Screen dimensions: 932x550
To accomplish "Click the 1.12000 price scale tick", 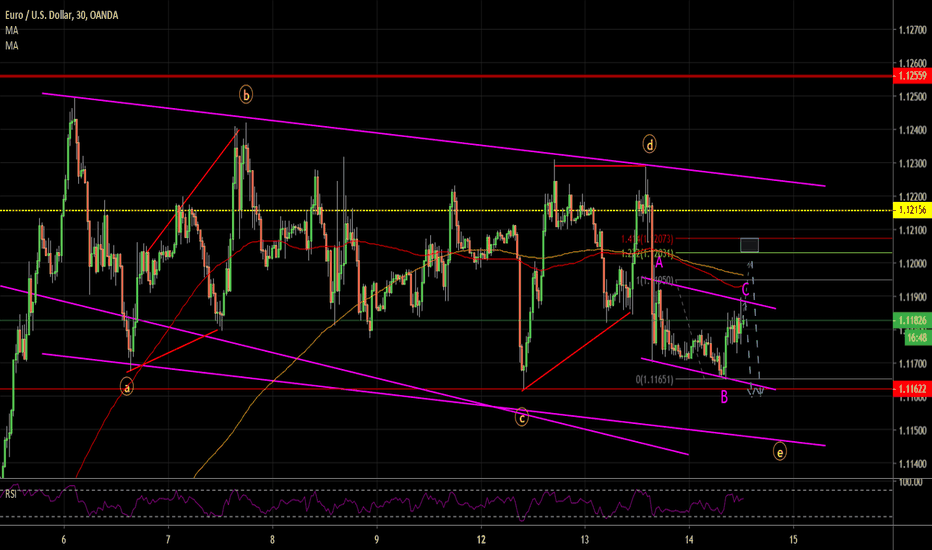I will (912, 263).
